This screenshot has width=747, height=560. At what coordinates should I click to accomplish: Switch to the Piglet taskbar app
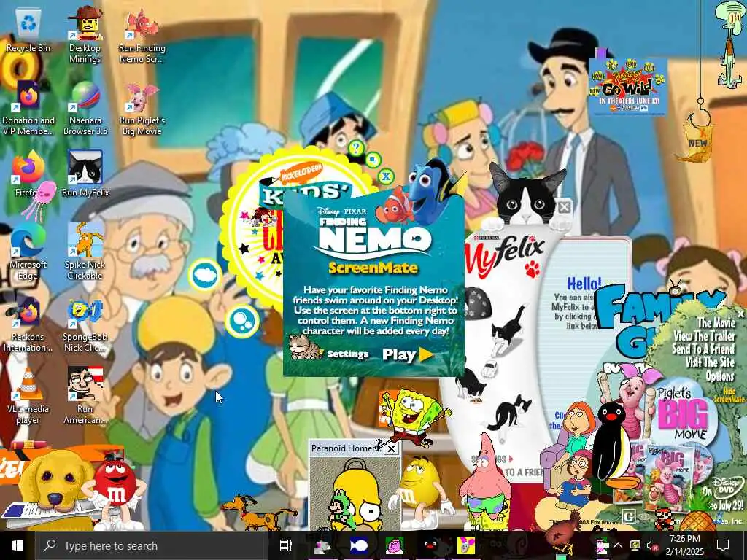466,545
